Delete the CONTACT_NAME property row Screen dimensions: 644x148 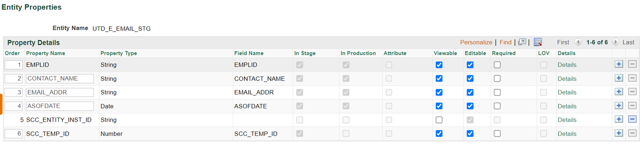(x=632, y=78)
